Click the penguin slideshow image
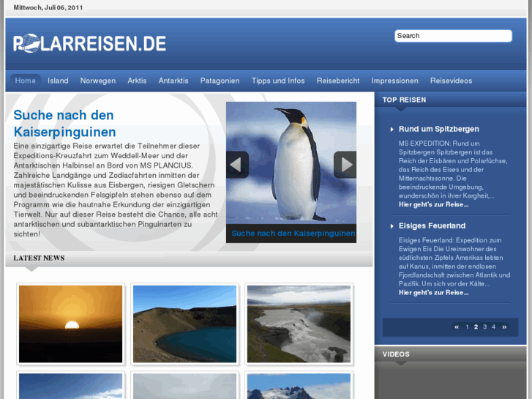Screen dimensions: 532x399 click(x=291, y=163)
